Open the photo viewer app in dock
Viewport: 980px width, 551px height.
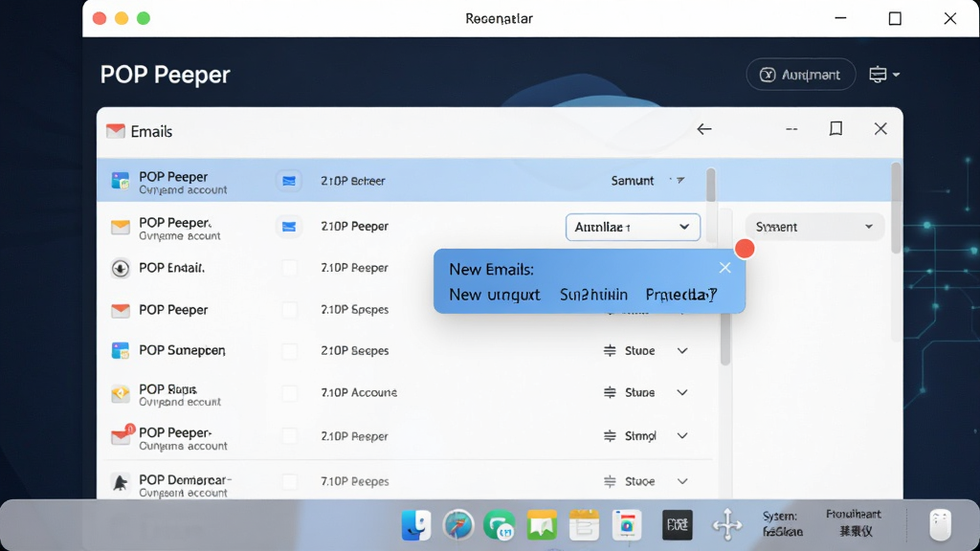627,525
